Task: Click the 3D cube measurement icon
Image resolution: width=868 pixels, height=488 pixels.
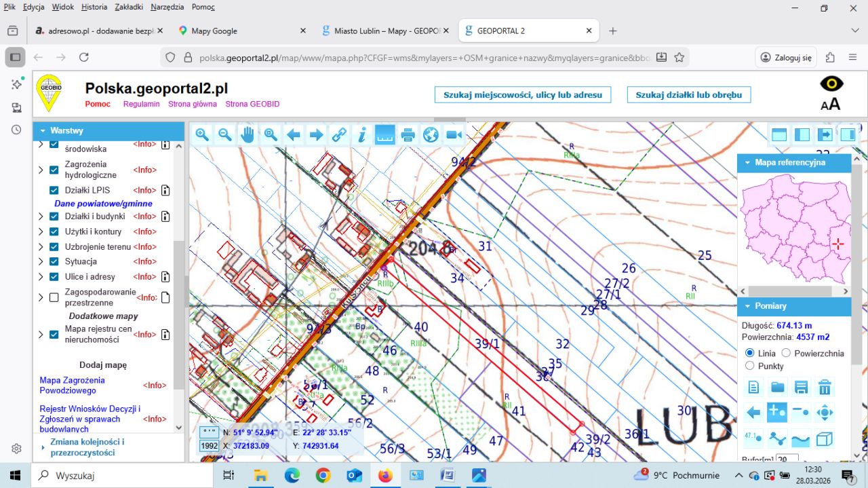Action: [825, 439]
